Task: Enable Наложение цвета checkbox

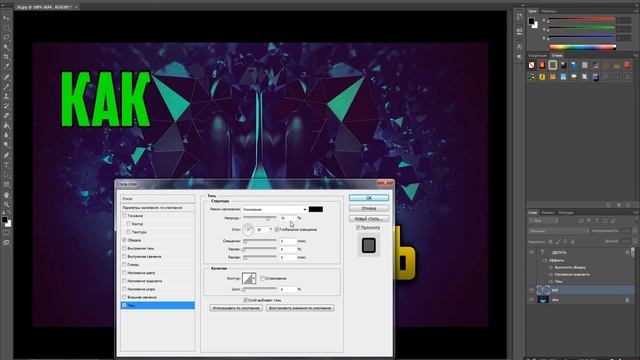Action: 124,273
